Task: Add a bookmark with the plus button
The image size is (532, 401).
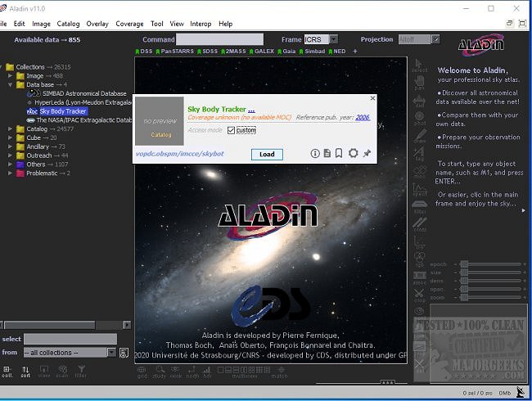Action: tap(355, 52)
